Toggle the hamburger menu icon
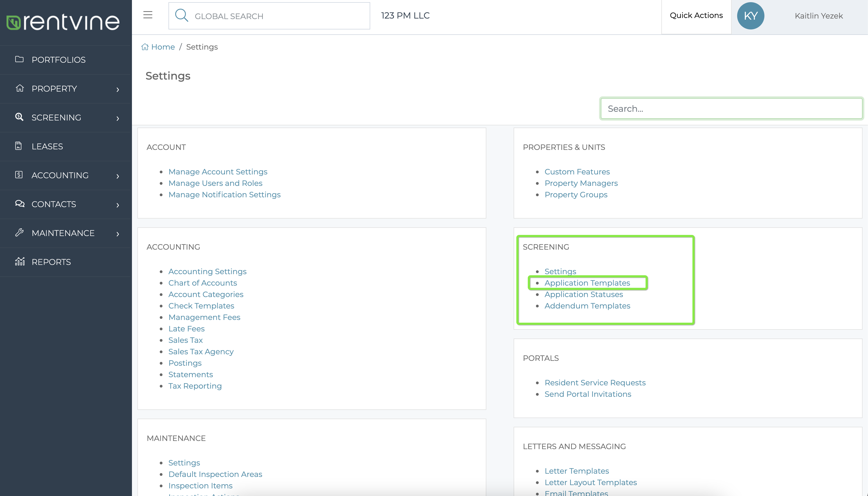 point(147,15)
